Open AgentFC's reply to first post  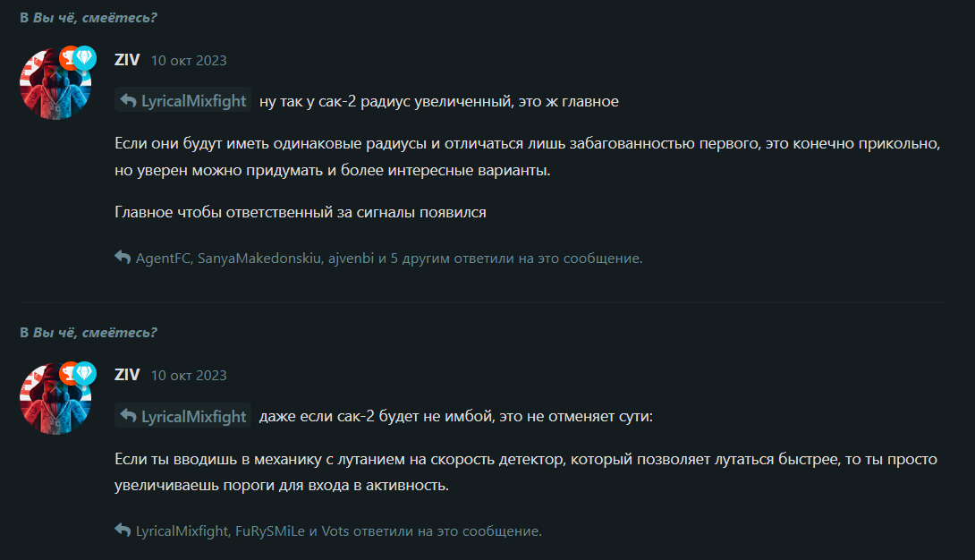click(x=163, y=258)
